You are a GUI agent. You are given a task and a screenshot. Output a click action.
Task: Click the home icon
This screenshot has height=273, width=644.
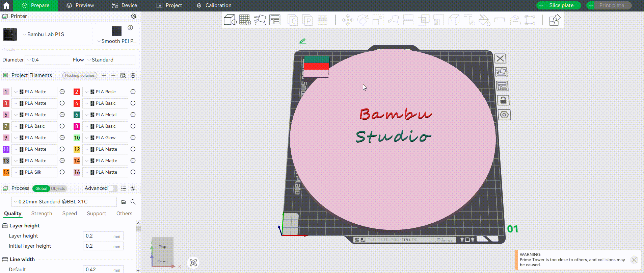(6, 5)
